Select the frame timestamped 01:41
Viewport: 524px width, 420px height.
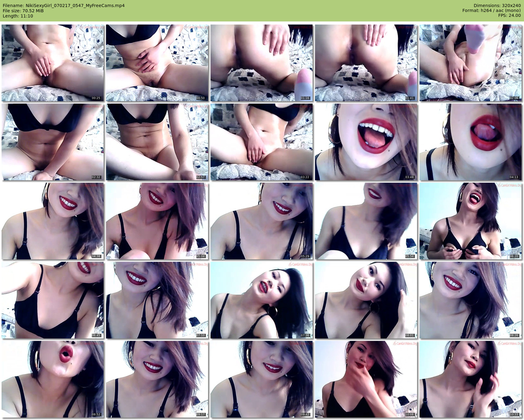pos(366,63)
